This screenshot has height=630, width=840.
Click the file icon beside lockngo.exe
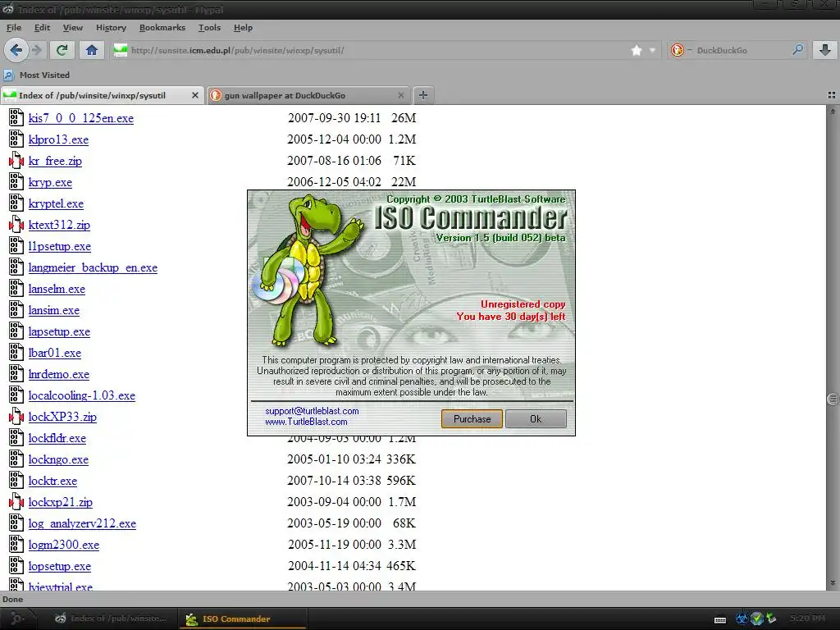16,459
